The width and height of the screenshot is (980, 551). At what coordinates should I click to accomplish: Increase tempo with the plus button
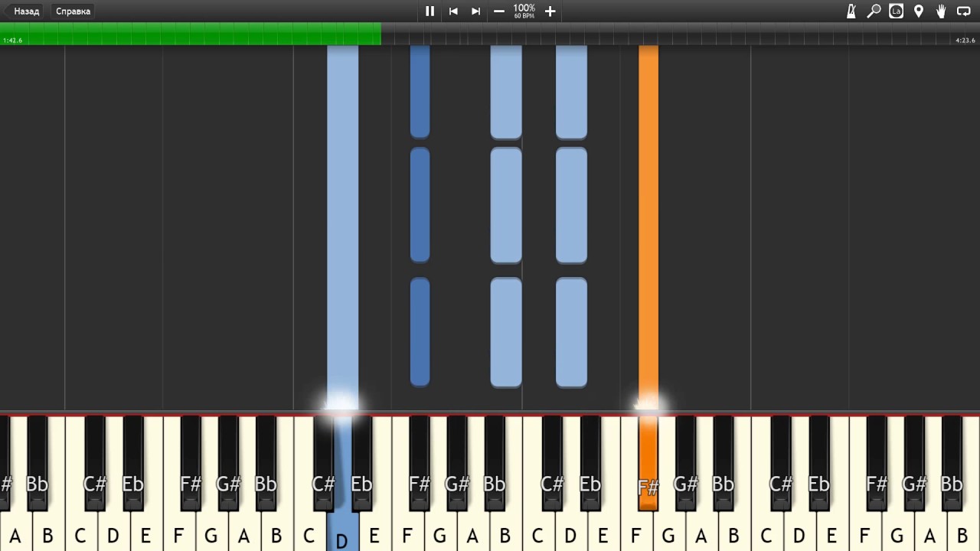550,11
